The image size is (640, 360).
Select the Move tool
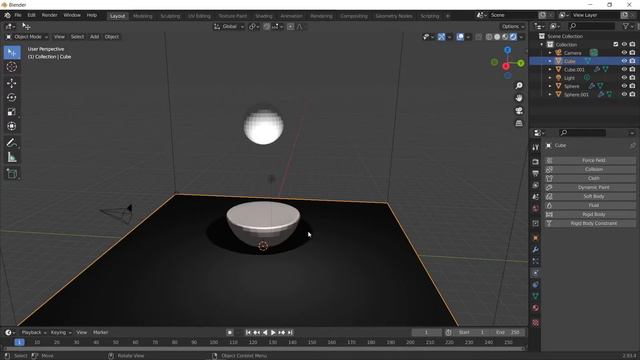(11, 83)
